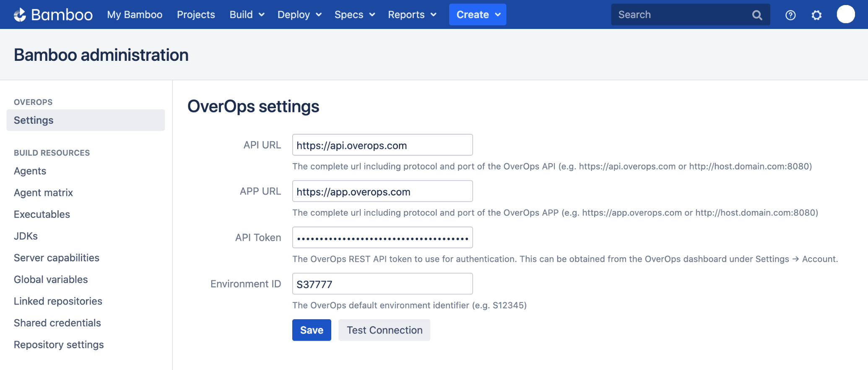Select OverOps Settings in sidebar
This screenshot has width=868, height=370.
(x=86, y=120)
